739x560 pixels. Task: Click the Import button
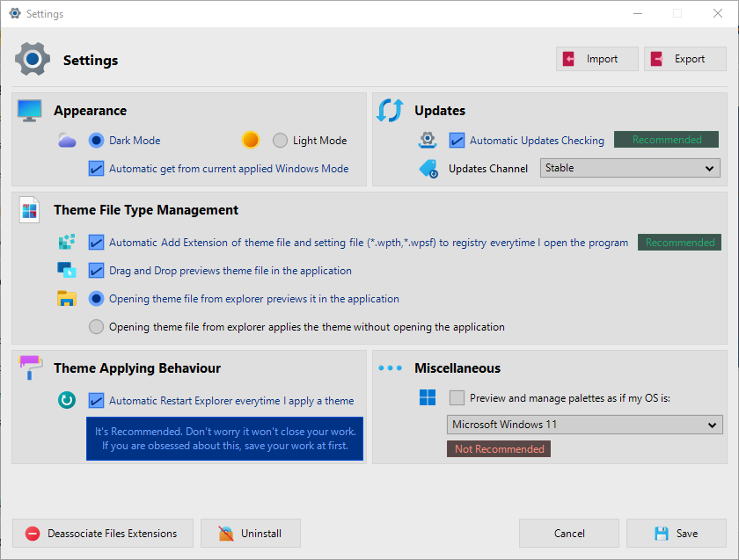tap(597, 59)
